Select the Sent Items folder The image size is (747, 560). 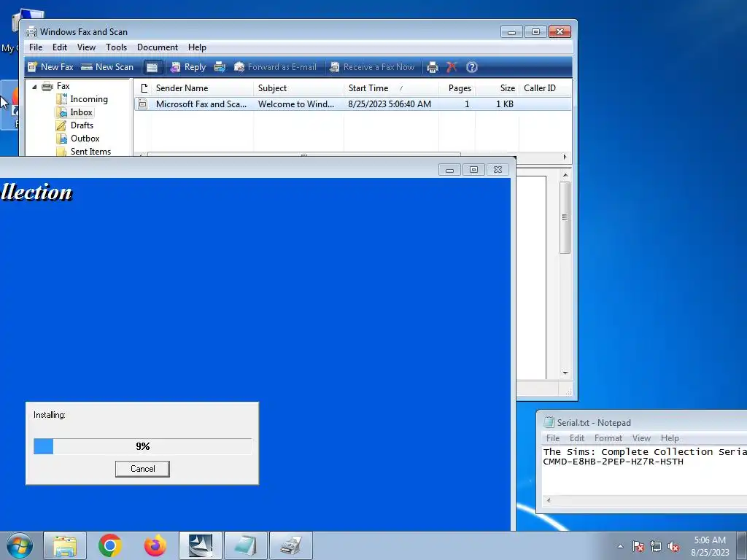click(91, 152)
